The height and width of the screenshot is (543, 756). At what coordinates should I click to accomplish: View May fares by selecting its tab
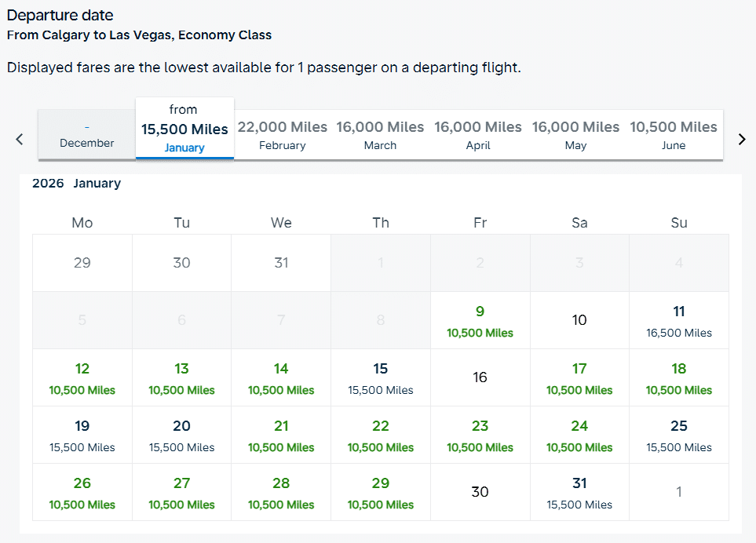(x=575, y=135)
